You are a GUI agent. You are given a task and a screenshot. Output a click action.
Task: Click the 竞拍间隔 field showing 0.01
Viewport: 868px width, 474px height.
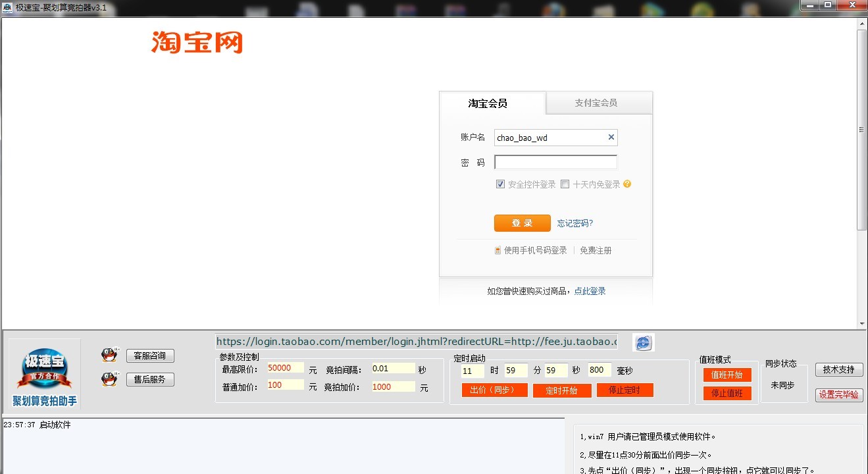[393, 369]
